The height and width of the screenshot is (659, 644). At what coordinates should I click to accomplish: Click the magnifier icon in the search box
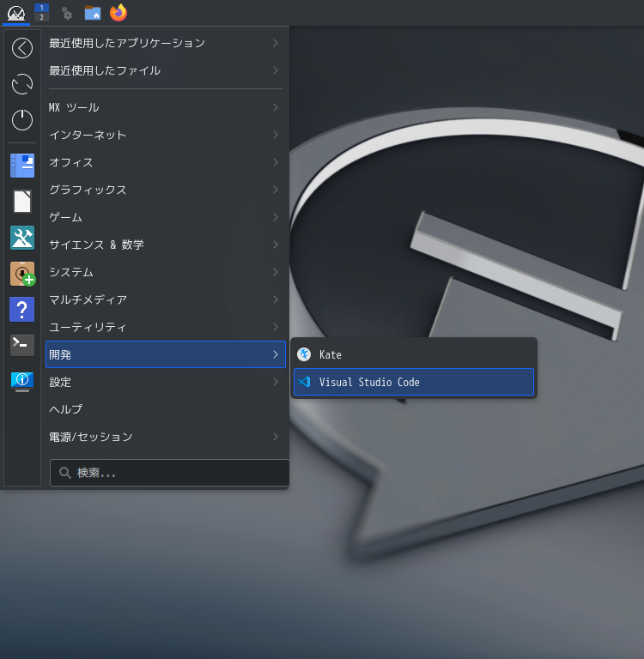tap(64, 473)
